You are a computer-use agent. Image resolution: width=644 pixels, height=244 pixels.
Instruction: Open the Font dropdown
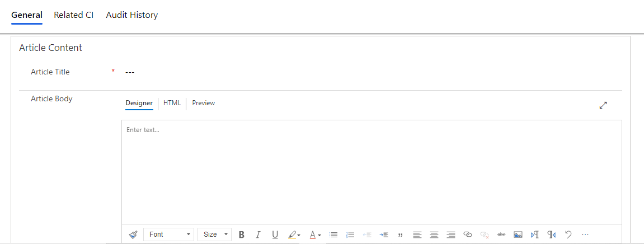pos(169,234)
